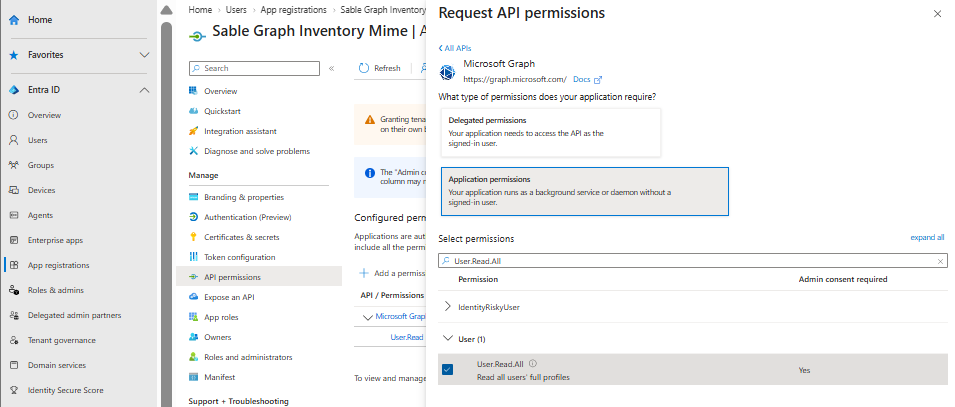The width and height of the screenshot is (955, 407).
Task: Open Delegated admin partners icon
Action: pos(14,315)
